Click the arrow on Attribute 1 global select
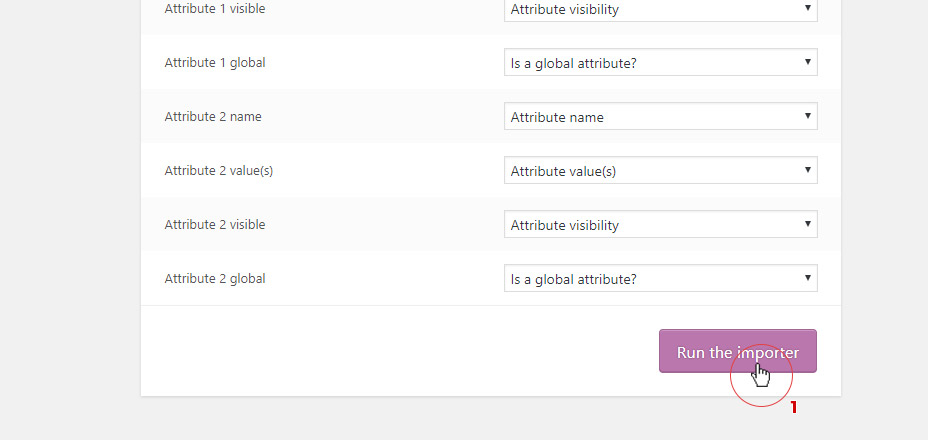The height and width of the screenshot is (440, 928). [x=807, y=63]
